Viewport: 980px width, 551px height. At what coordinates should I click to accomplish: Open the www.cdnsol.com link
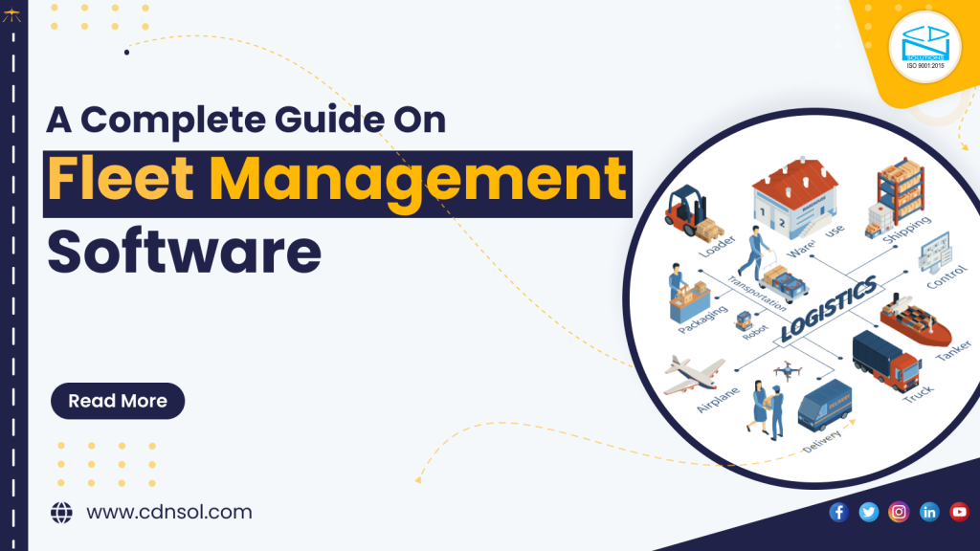[x=167, y=512]
